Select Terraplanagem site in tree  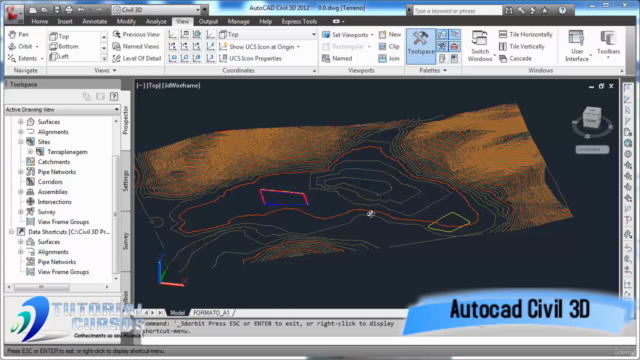point(67,152)
